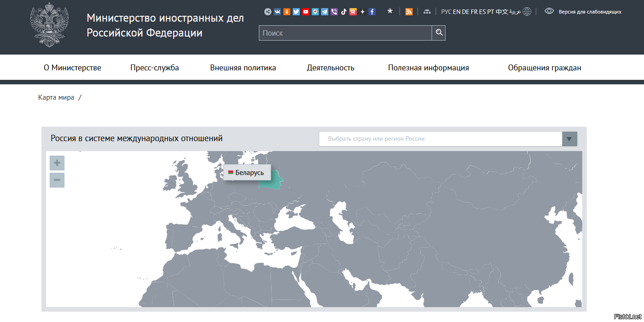Open the Обращения граждан menu
This screenshot has height=322, width=644.
[544, 68]
